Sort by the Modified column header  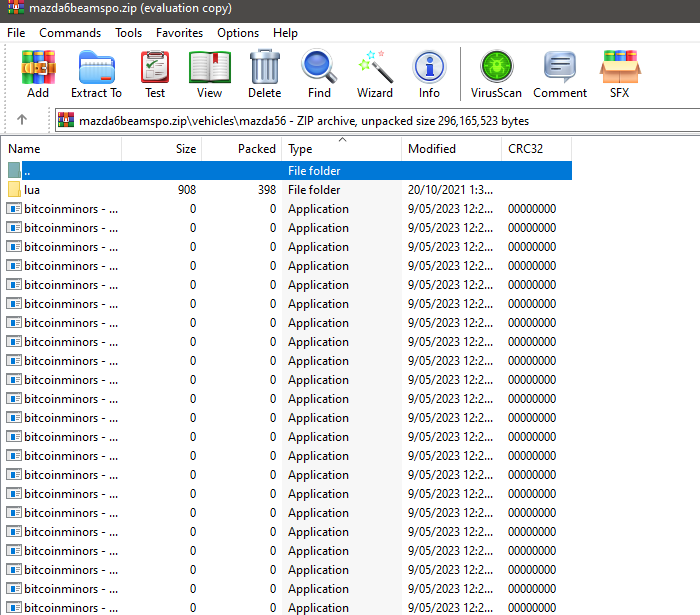[x=452, y=149]
